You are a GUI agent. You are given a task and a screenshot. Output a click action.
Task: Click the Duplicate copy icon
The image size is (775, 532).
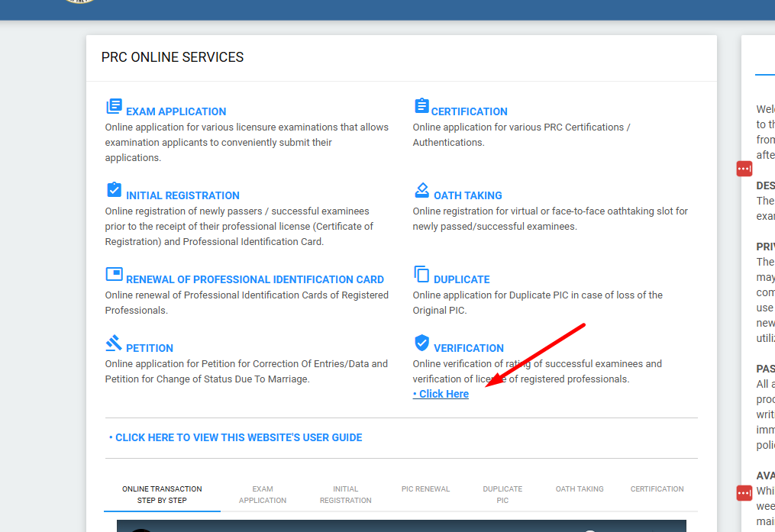pos(421,274)
